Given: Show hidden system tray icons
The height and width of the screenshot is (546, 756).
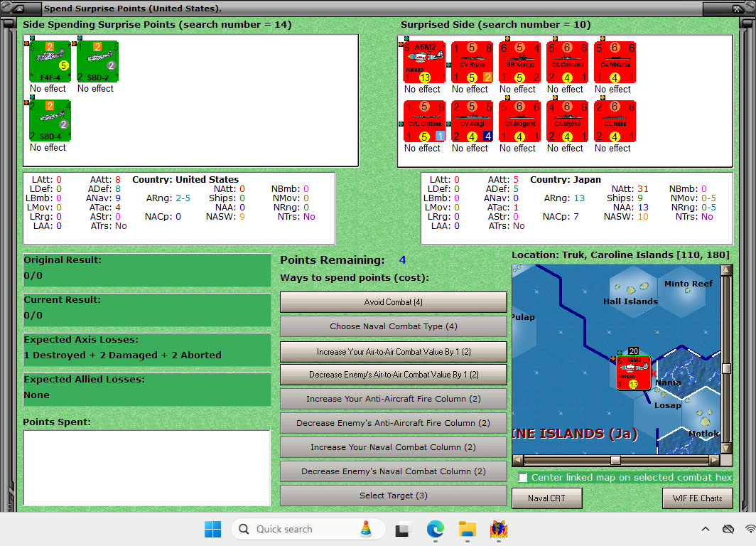Looking at the screenshot, I should point(706,529).
